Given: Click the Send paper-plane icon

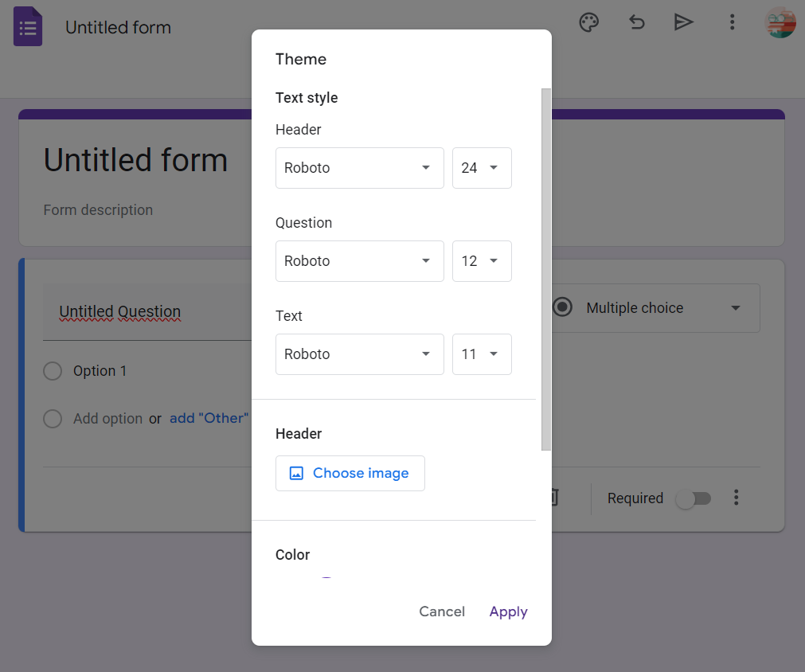Looking at the screenshot, I should [683, 22].
